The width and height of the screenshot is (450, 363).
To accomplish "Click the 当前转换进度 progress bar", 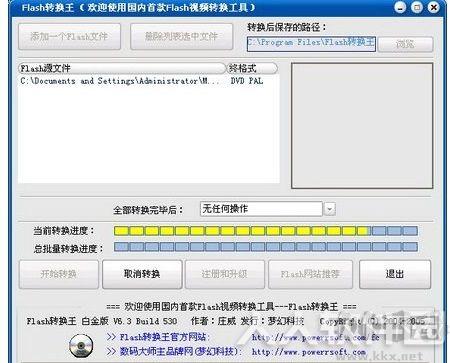I will point(266,231).
